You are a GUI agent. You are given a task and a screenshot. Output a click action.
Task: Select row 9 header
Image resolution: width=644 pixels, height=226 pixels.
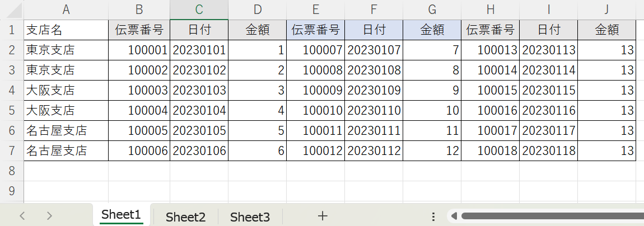pos(12,191)
